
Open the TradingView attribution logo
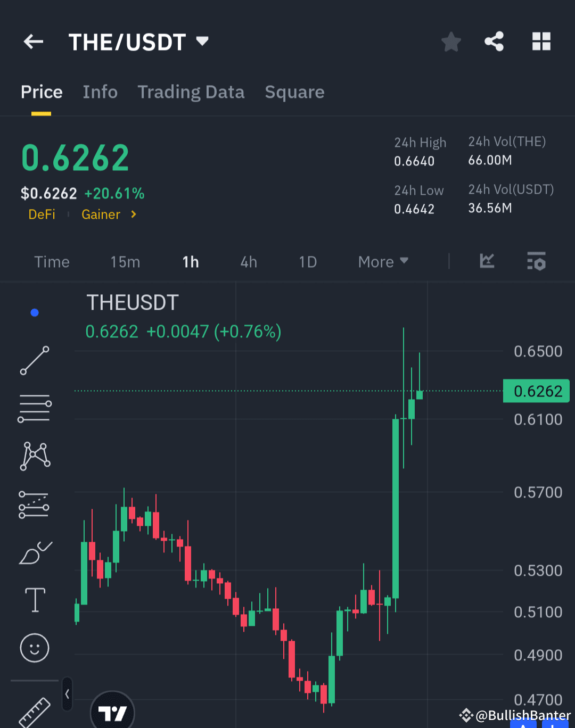[112, 713]
